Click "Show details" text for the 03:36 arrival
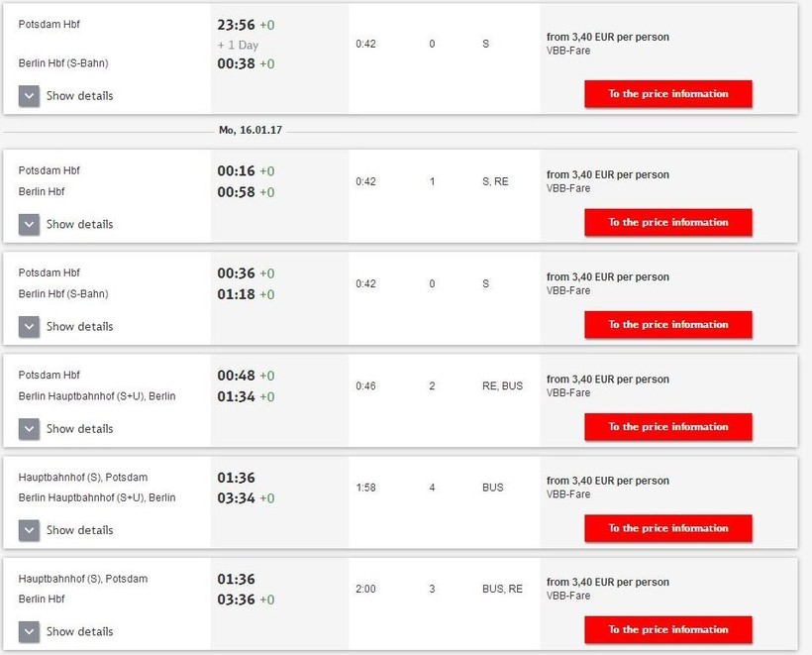The height and width of the screenshot is (655, 812). pos(79,631)
